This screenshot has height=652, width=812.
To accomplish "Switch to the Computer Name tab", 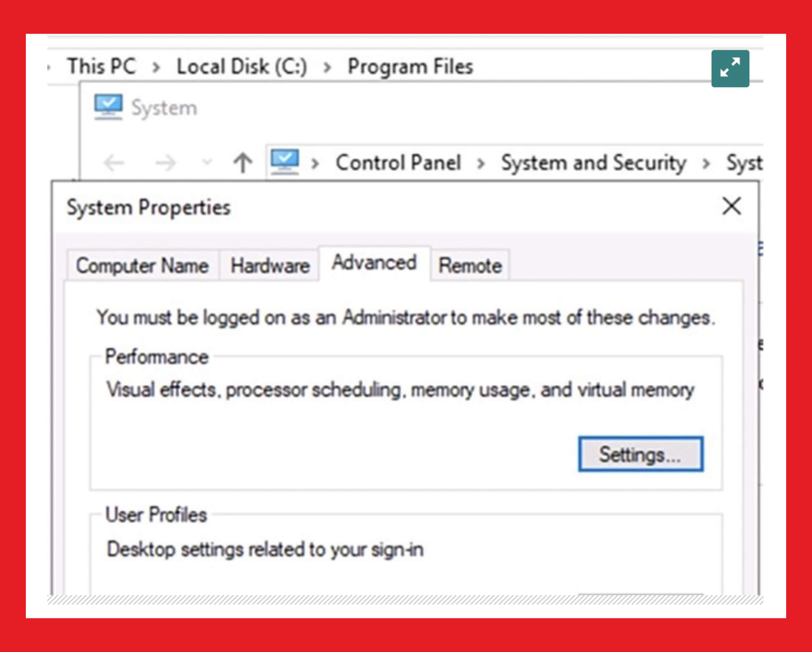I will pyautogui.click(x=143, y=265).
